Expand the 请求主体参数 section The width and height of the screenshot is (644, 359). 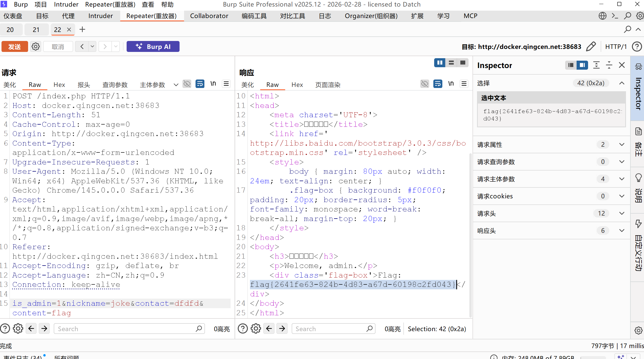pyautogui.click(x=622, y=179)
